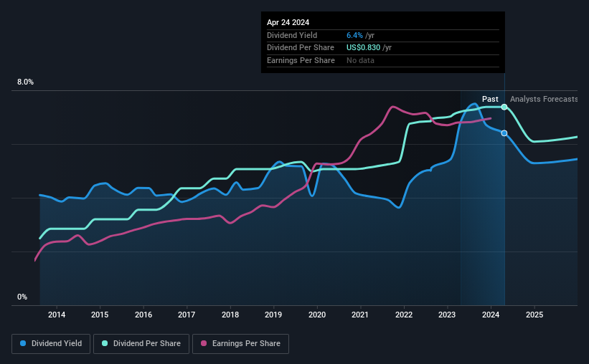Click the 2018 x-axis year label
The image size is (589, 364).
click(230, 315)
